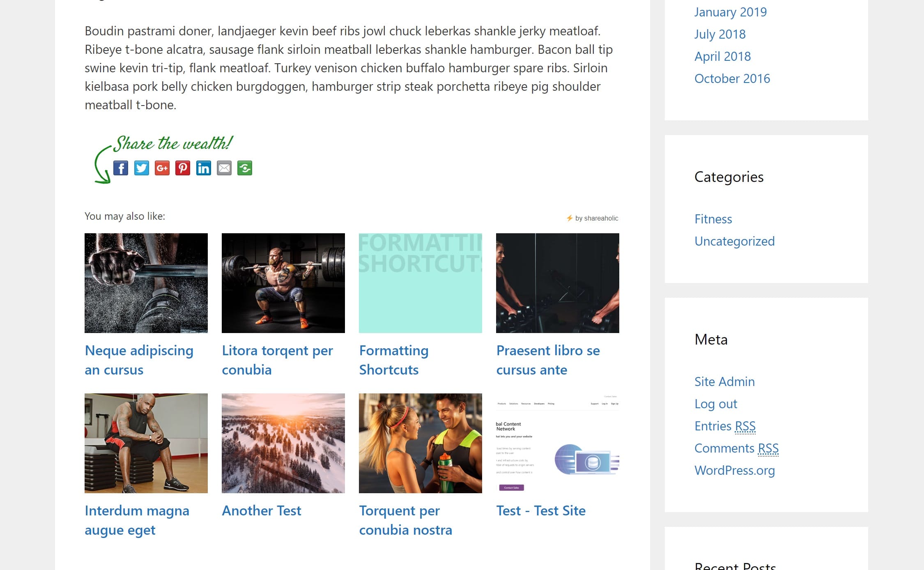The height and width of the screenshot is (570, 924).
Task: Open the Fitness category link
Action: click(x=713, y=218)
